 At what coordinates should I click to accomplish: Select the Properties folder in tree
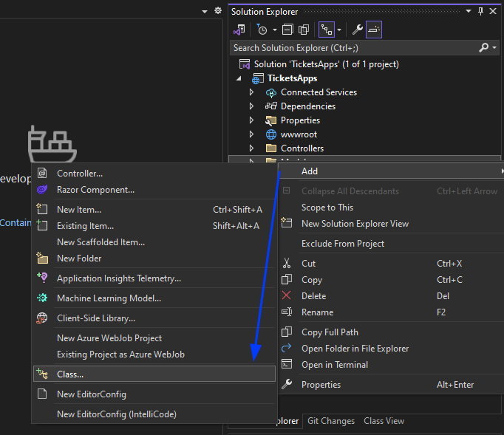300,120
